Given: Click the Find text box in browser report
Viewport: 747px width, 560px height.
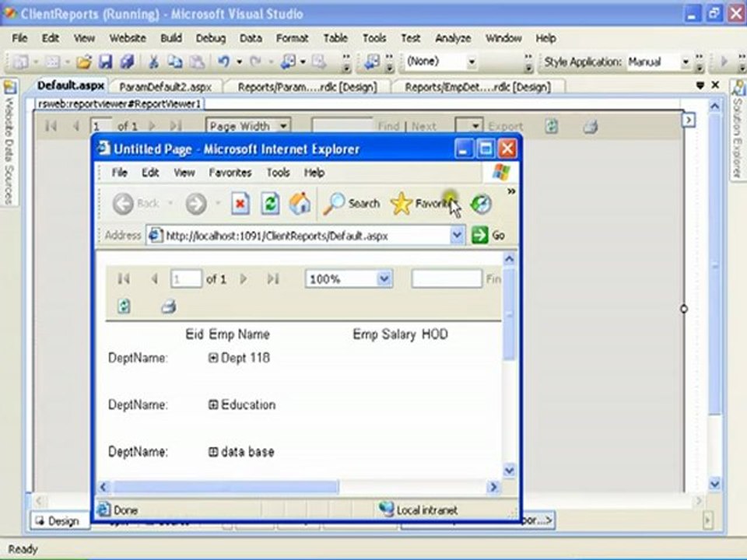Looking at the screenshot, I should click(447, 278).
